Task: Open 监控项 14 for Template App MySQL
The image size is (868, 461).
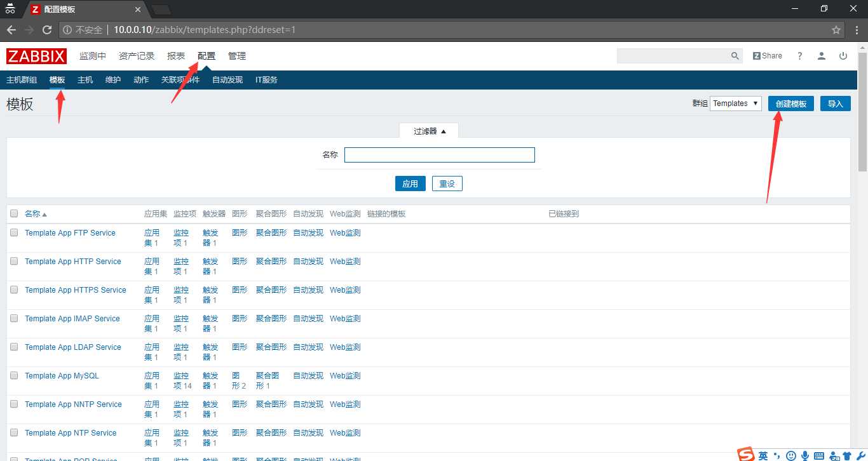Action: click(x=182, y=380)
